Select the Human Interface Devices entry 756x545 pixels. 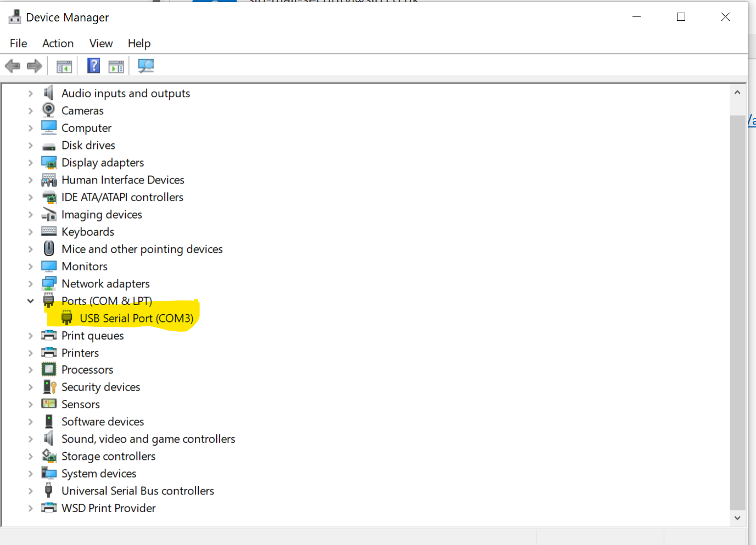pyautogui.click(x=123, y=180)
